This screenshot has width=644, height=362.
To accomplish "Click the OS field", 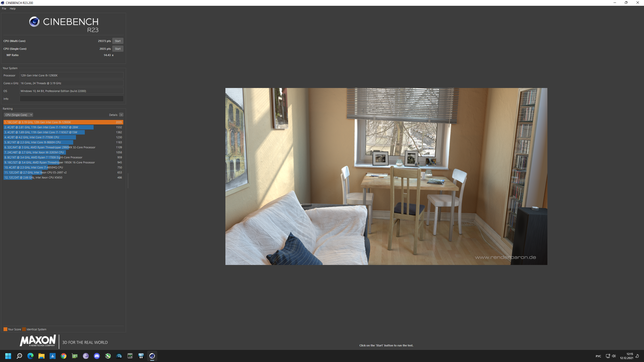I will [x=71, y=91].
